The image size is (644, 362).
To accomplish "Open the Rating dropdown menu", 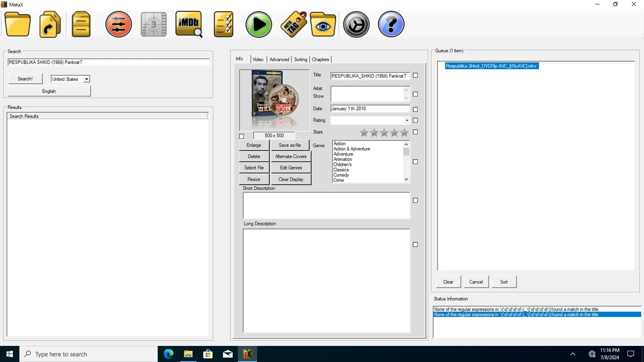I will tap(407, 120).
